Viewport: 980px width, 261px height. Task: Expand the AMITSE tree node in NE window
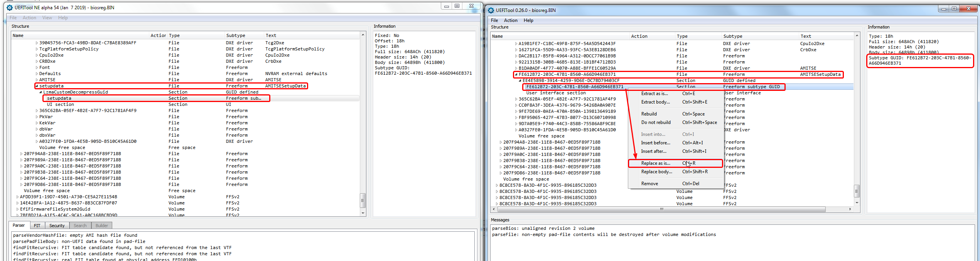[37, 80]
